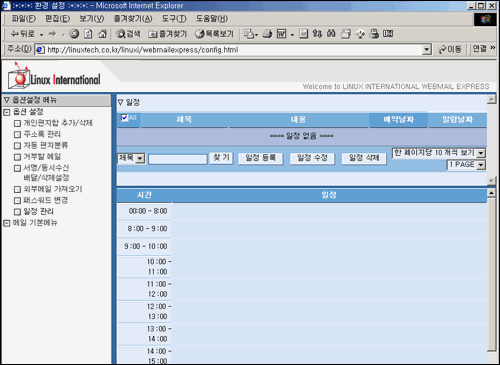500x365 pixels.
Task: Stop loading with the Stop icon
Action: coord(74,34)
